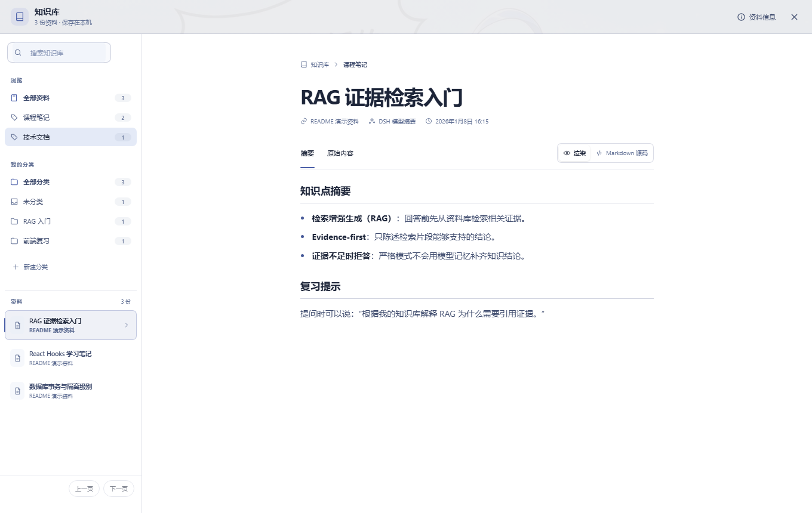
Task: Toggle the 渲染 view mode
Action: click(x=574, y=153)
